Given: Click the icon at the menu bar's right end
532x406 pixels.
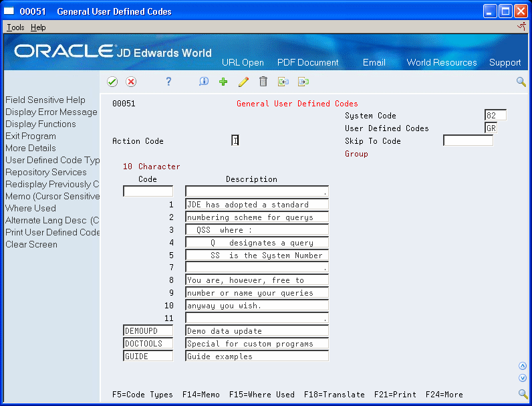Looking at the screenshot, I should [521, 27].
